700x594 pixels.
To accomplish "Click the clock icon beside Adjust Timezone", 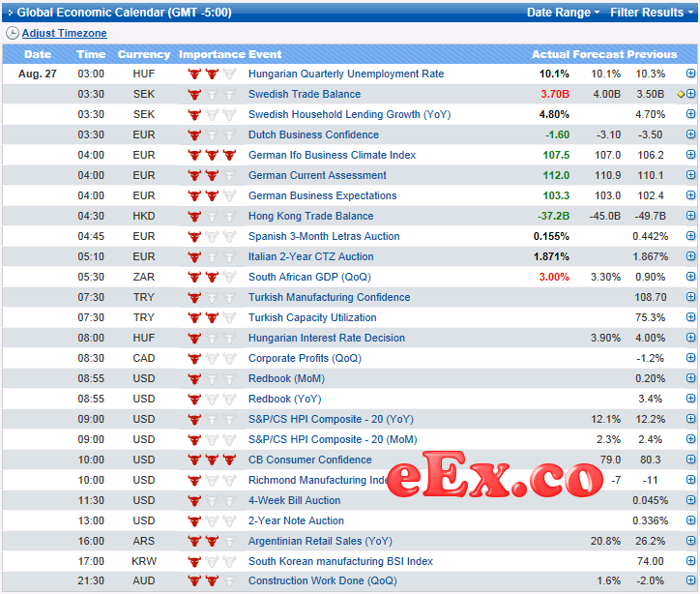I will [12, 33].
